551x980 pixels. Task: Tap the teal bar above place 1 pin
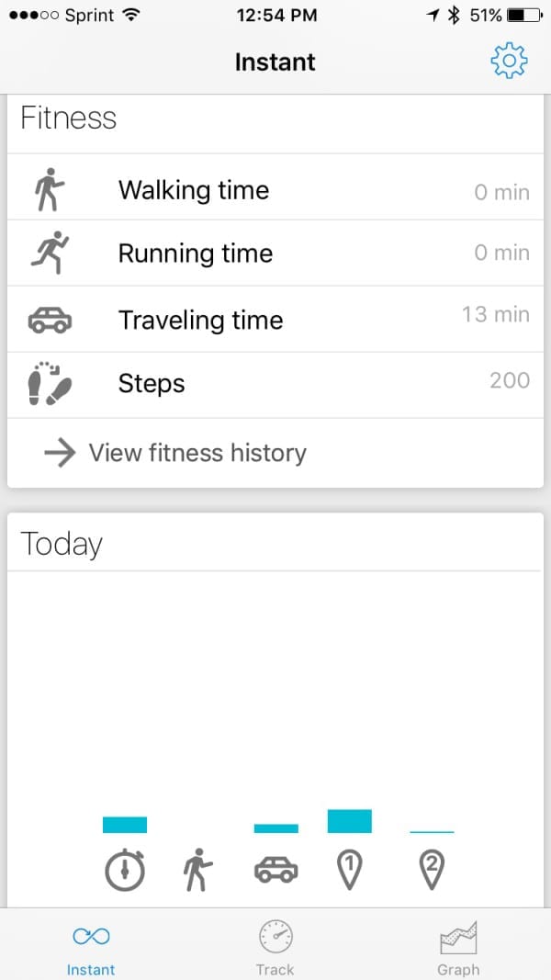click(x=349, y=821)
